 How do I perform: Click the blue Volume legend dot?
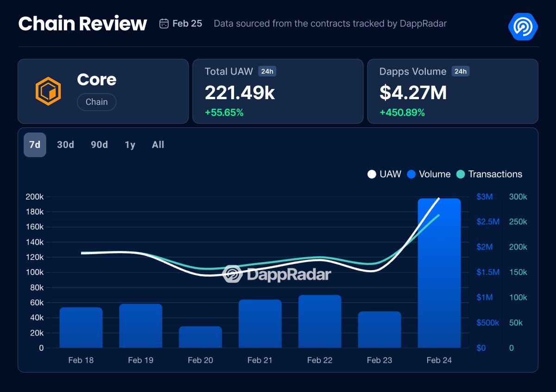click(x=411, y=174)
